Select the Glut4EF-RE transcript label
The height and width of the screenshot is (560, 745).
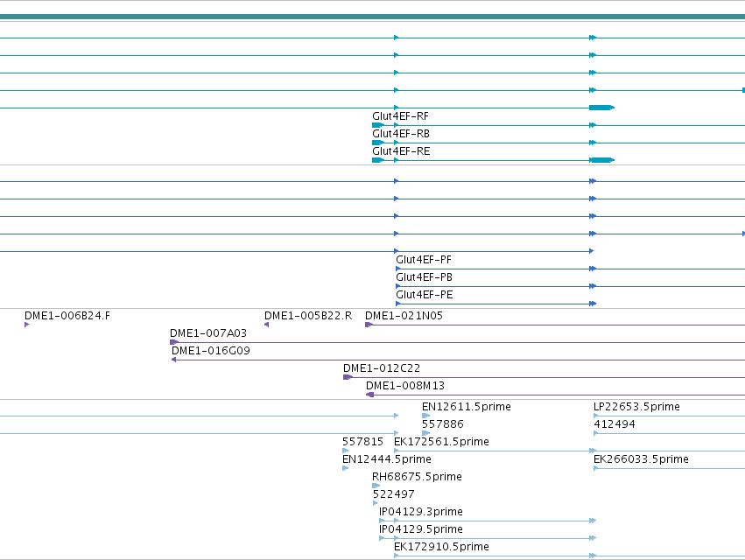pyautogui.click(x=401, y=151)
